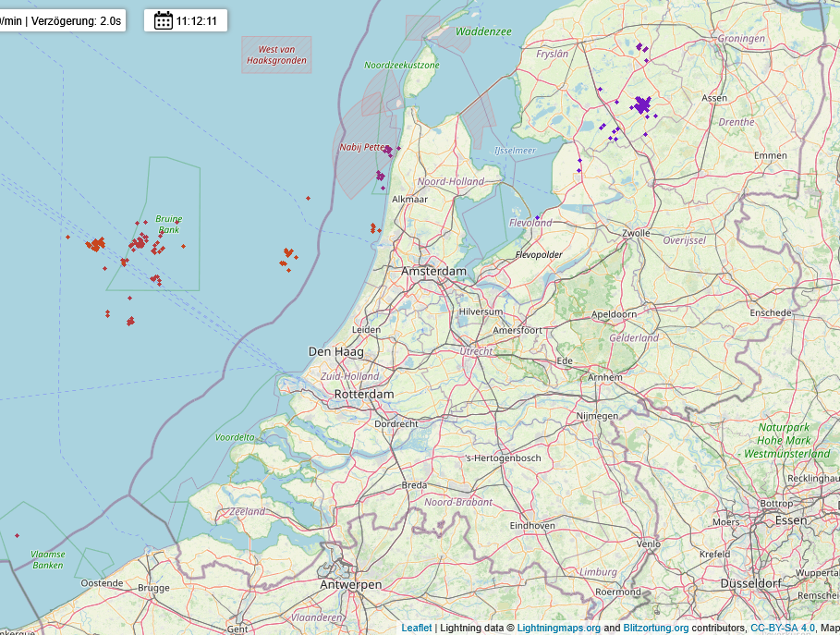Click the Enschede city label
The image size is (840, 635).
click(x=771, y=313)
